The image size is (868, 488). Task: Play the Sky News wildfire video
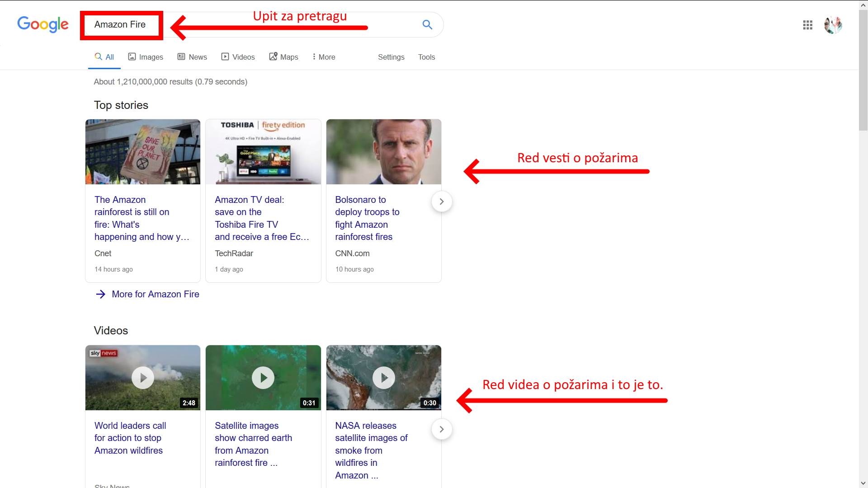pyautogui.click(x=143, y=378)
